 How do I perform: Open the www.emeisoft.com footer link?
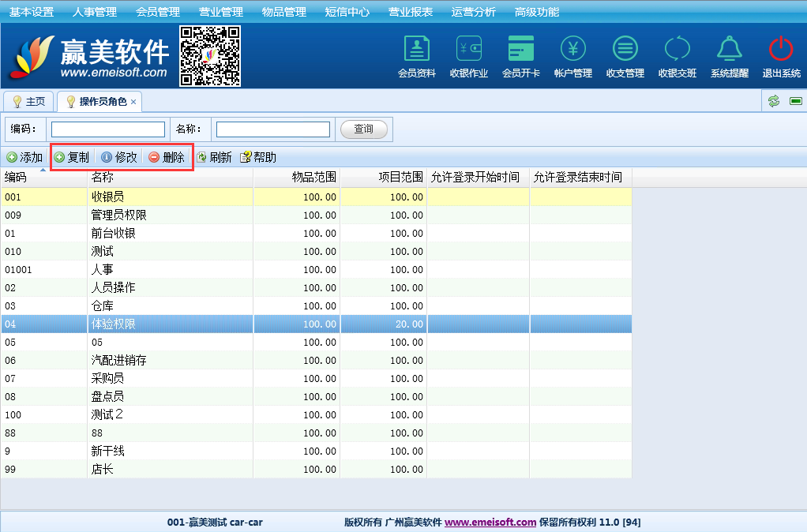(x=490, y=522)
